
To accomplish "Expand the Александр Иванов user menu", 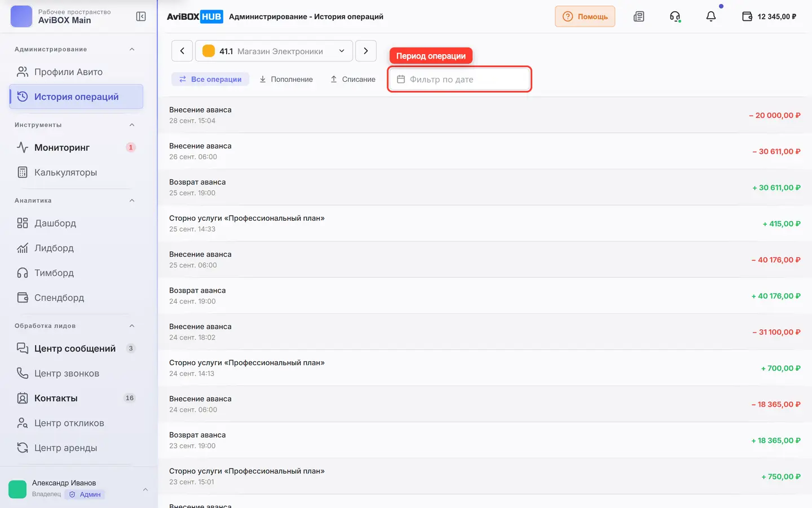I will [x=145, y=489].
